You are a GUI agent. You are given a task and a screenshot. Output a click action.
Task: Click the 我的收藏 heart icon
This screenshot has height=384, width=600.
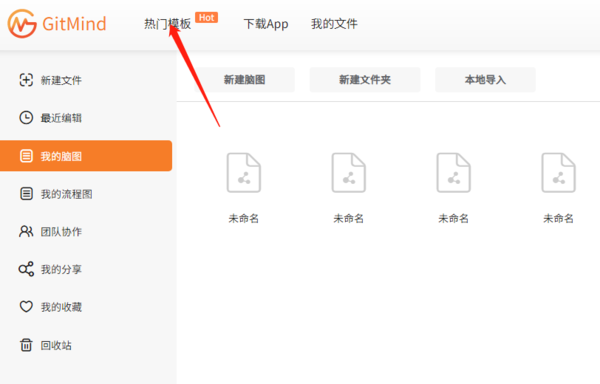(x=26, y=306)
